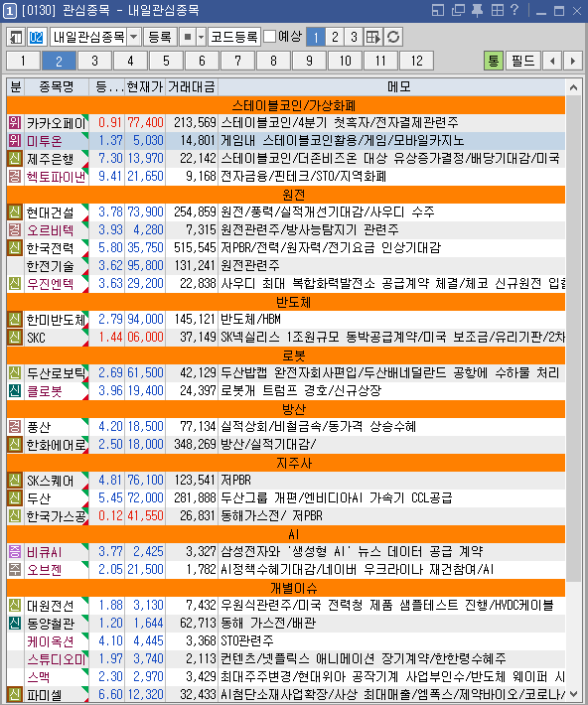Viewport: 588px width, 705px height.
Task: Click the 02 group number icon
Action: [36, 37]
